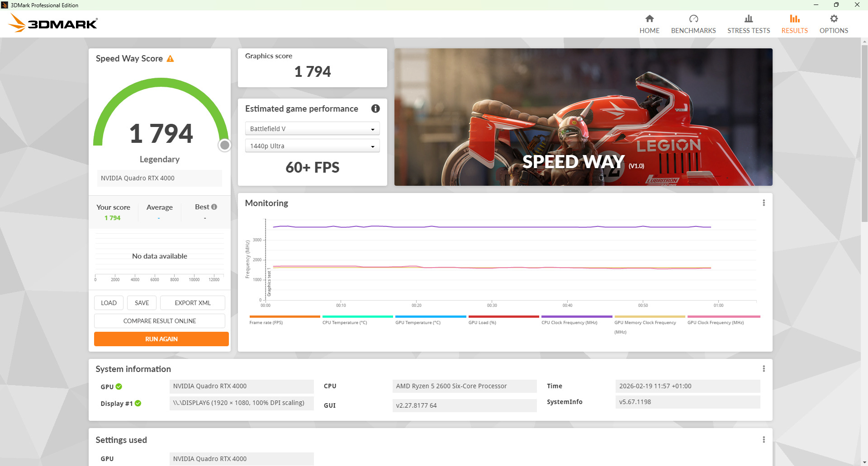Image resolution: width=868 pixels, height=466 pixels.
Task: Switch to the BENCHMARKS tab
Action: (693, 24)
